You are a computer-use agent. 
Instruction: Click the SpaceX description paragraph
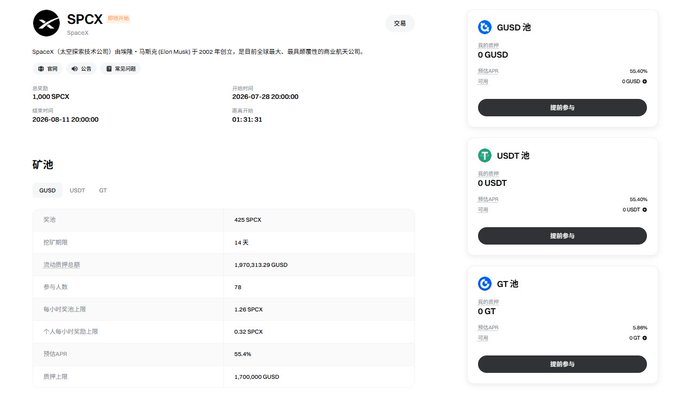tap(199, 52)
